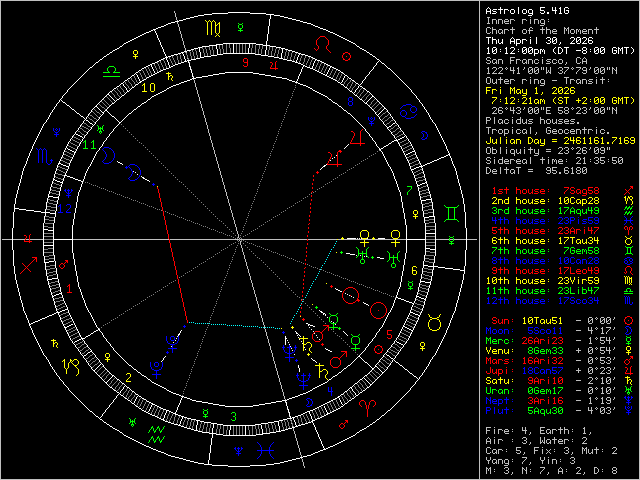Click the 'DeltaT = 95.6180' line

tap(536, 171)
